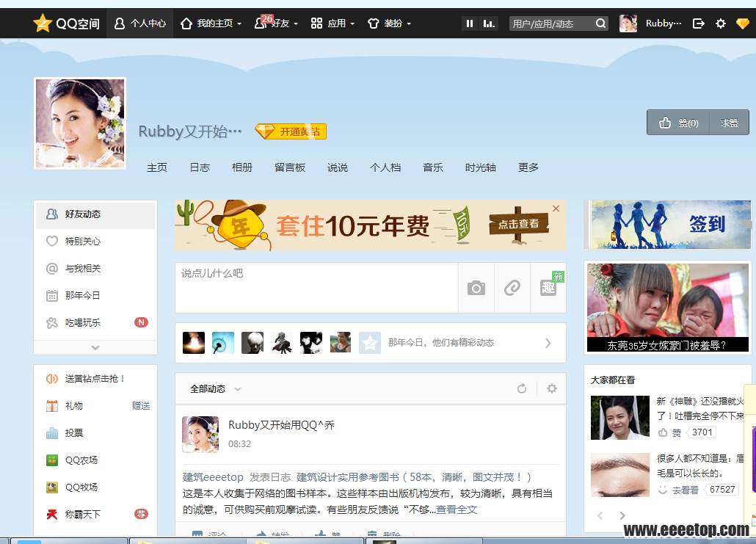
Task: Go to 说说 tab
Action: (x=338, y=167)
